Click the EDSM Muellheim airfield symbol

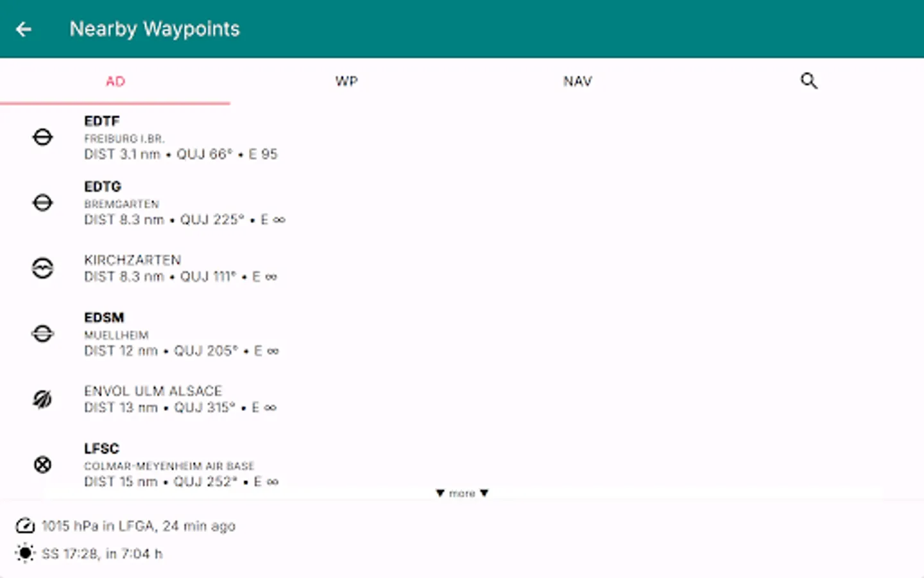tap(42, 333)
